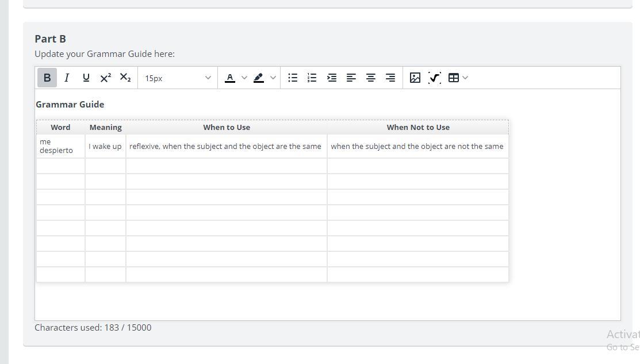Align text to the left
Viewport: 640px width, 364px height.
(351, 78)
